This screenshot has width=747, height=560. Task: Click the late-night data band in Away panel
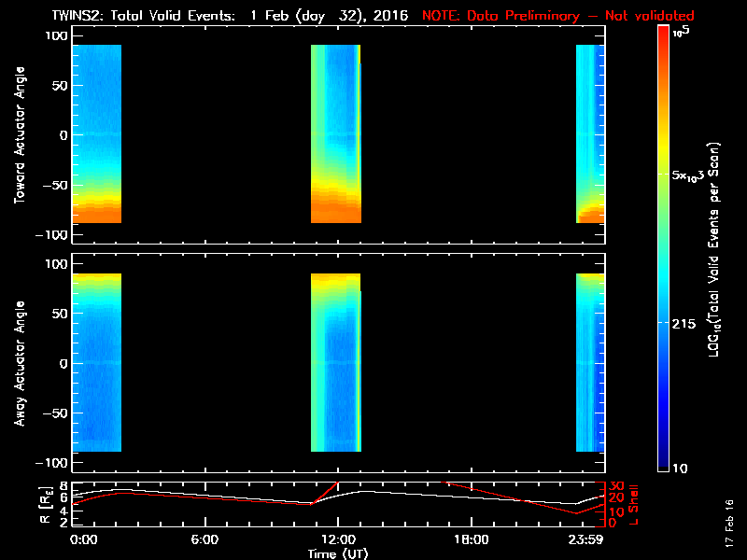590,362
